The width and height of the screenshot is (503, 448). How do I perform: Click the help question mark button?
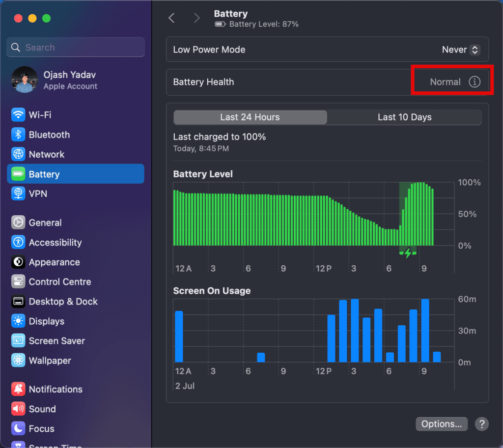point(482,424)
